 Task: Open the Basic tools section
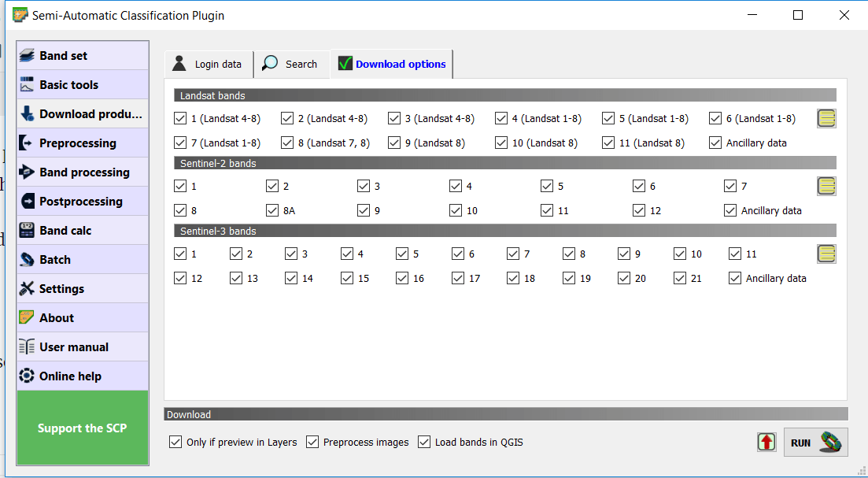pyautogui.click(x=83, y=85)
